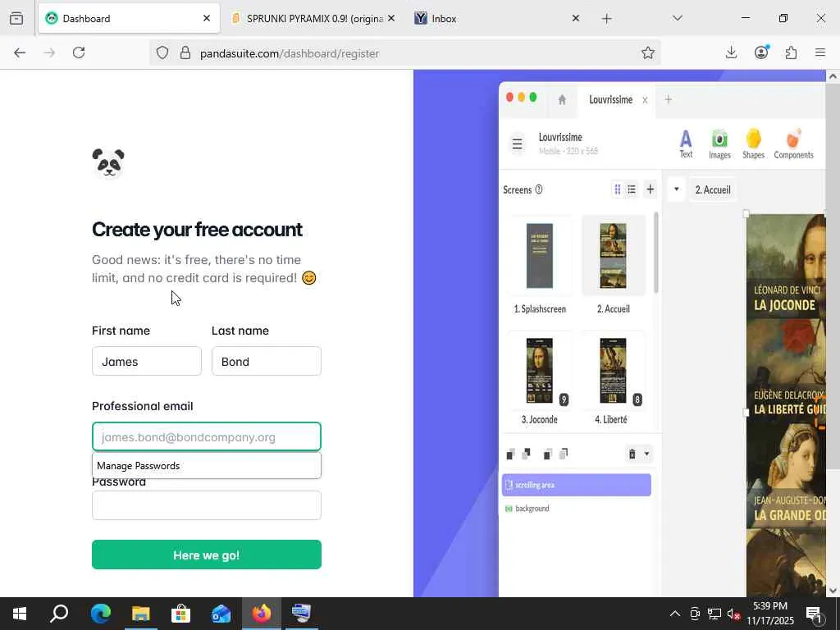Select the 4. Liberté screen thumbnail

tap(614, 371)
